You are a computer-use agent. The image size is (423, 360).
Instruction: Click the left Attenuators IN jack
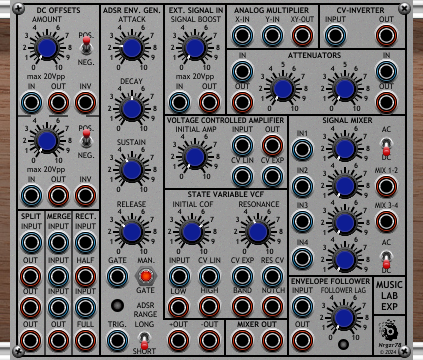[242, 71]
